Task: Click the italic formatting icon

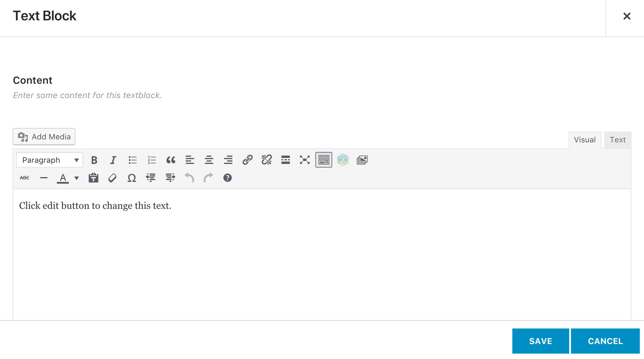Action: tap(113, 160)
